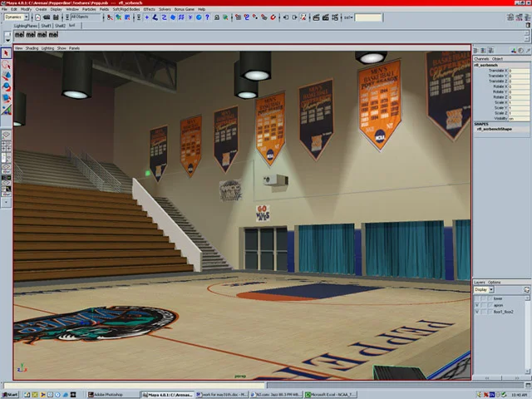Click the selection name input field

pyautogui.click(x=368, y=17)
